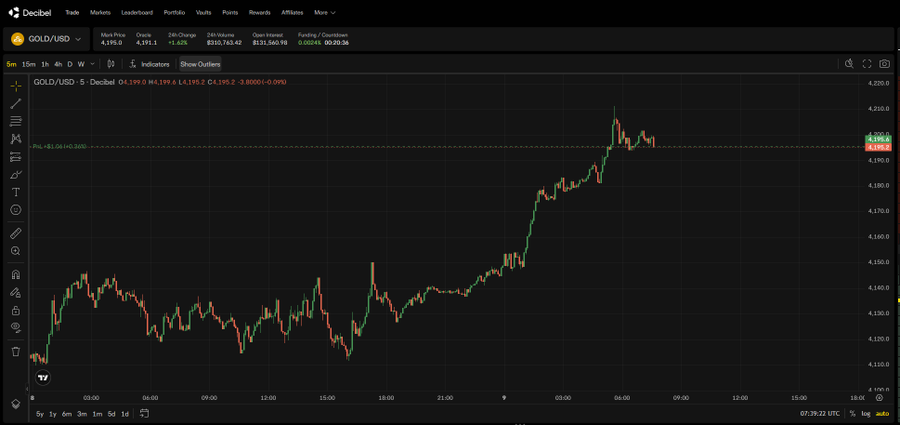This screenshot has height=425, width=900.
Task: Set date range to 6m
Action: coord(67,414)
